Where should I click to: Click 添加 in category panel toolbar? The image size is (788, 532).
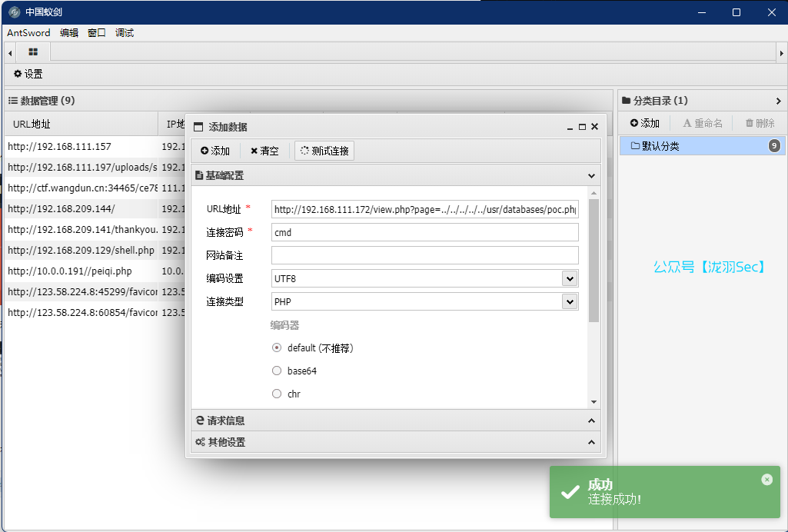click(x=645, y=123)
